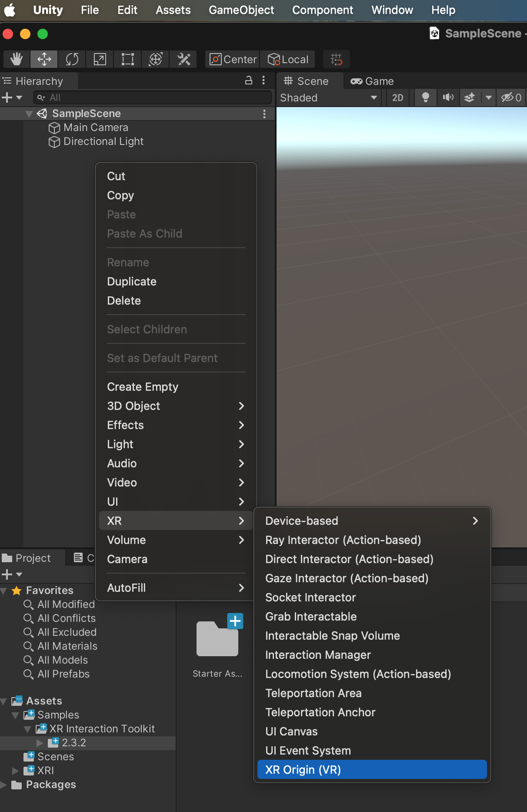The height and width of the screenshot is (812, 527).
Task: Toggle hidden objects visibility icon
Action: pyautogui.click(x=510, y=98)
